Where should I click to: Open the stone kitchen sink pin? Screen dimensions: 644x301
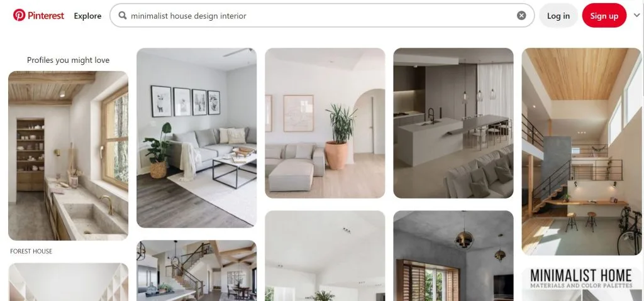click(x=68, y=156)
